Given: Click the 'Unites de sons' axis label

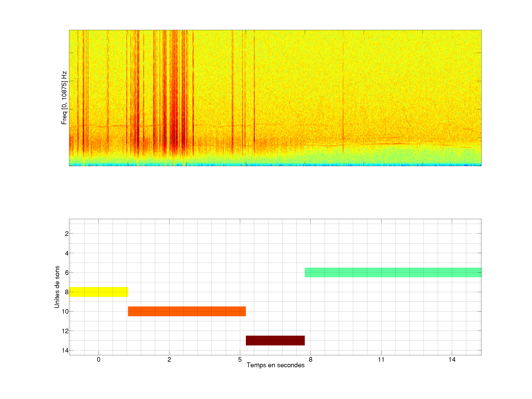Looking at the screenshot, I should click(x=57, y=287).
